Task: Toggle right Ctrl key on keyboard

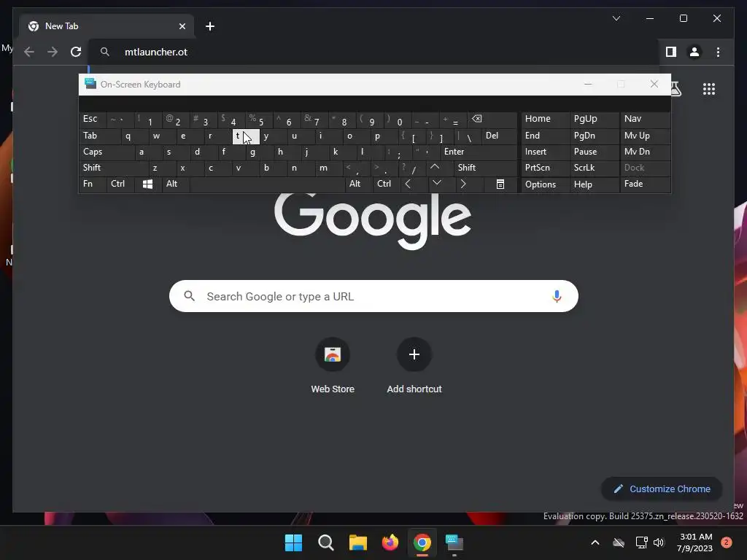Action: click(x=387, y=184)
